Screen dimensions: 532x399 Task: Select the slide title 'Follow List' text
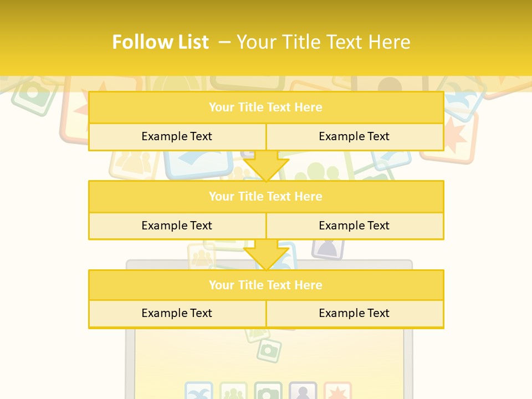coord(160,42)
